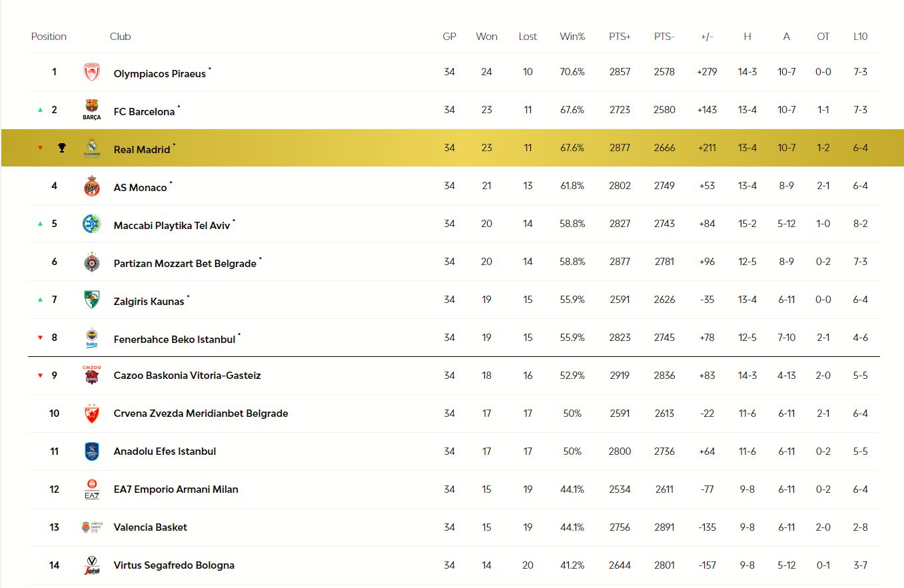The width and height of the screenshot is (904, 588).
Task: Click the green up arrow beside Zalgiris position 7
Action: [x=40, y=300]
